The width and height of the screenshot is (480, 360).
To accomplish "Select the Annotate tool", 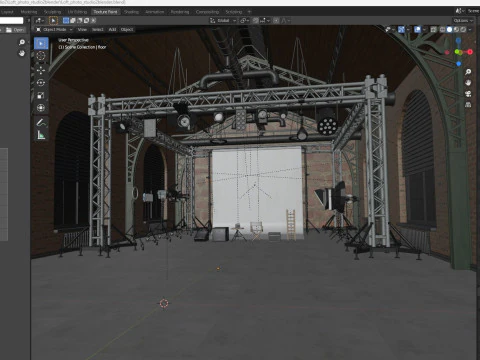I will [x=41, y=122].
